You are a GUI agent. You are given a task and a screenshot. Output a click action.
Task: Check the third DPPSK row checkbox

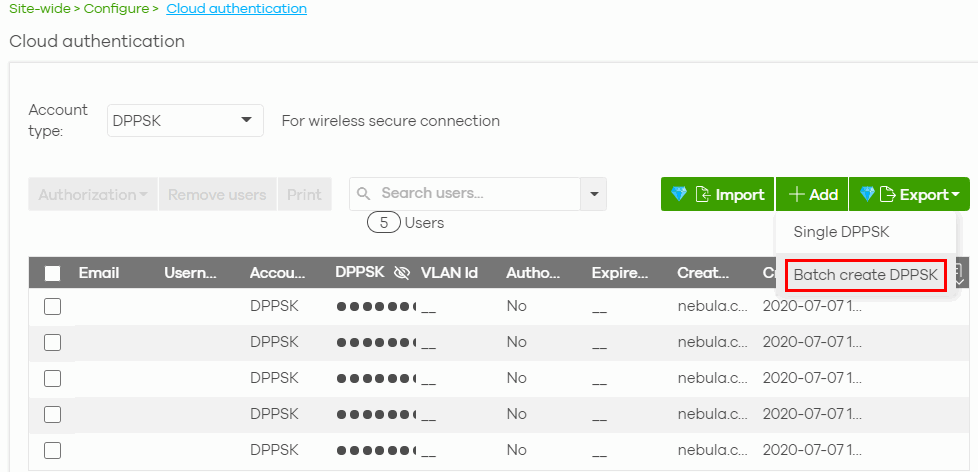tap(52, 378)
